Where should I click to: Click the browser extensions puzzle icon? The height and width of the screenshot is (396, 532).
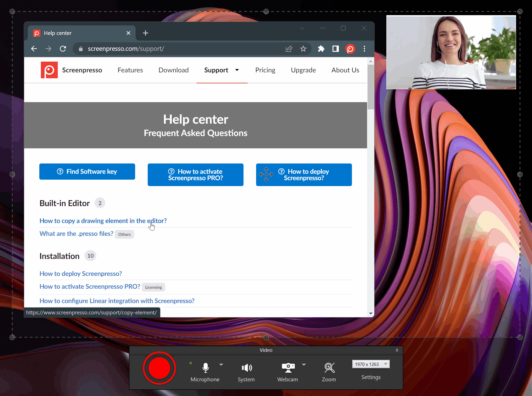click(x=321, y=49)
